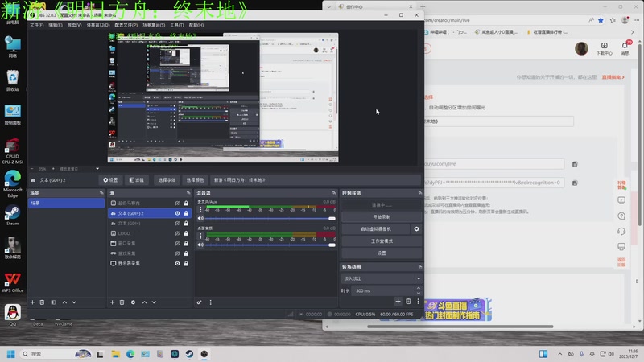The image size is (644, 362).
Task: Show the 窗口采集 source
Action: (177, 244)
